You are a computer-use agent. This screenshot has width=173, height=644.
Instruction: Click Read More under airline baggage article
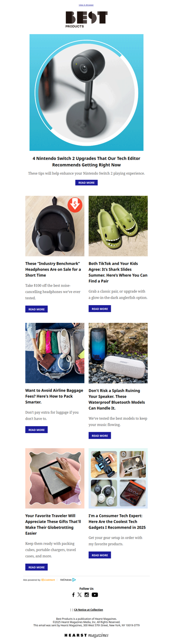pos(36,430)
